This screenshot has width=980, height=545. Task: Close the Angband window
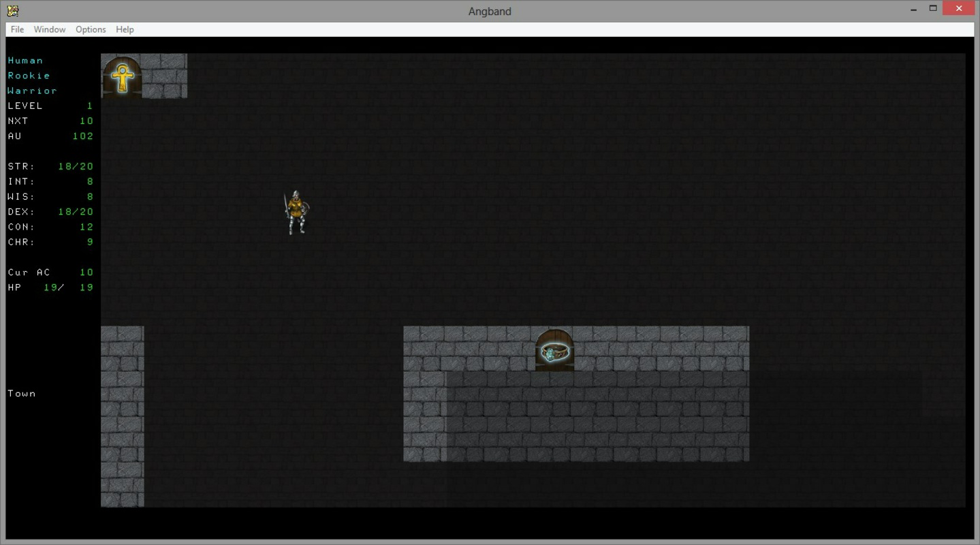coord(960,9)
